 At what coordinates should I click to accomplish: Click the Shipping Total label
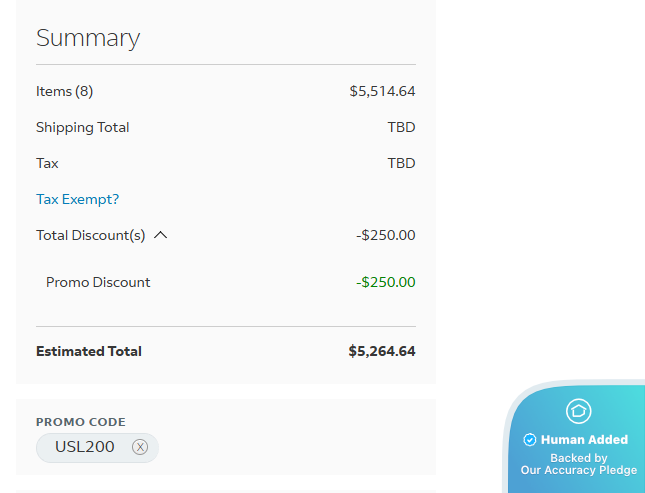pyautogui.click(x=82, y=127)
